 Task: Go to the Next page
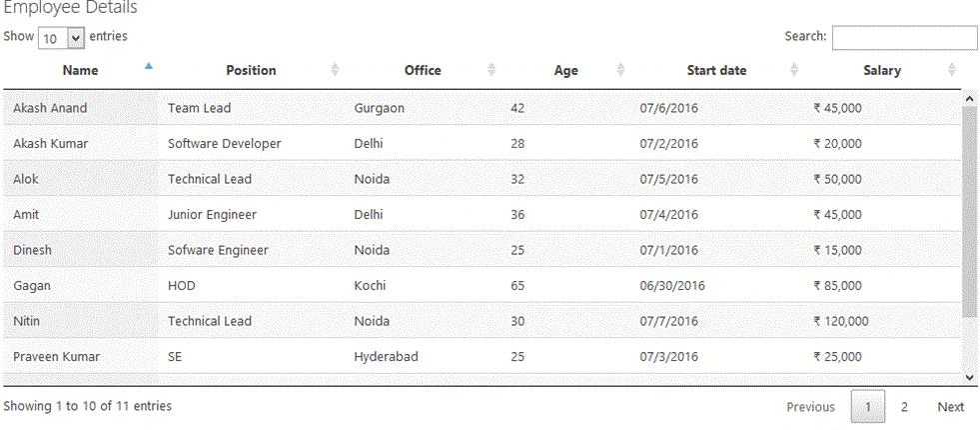tap(950, 407)
